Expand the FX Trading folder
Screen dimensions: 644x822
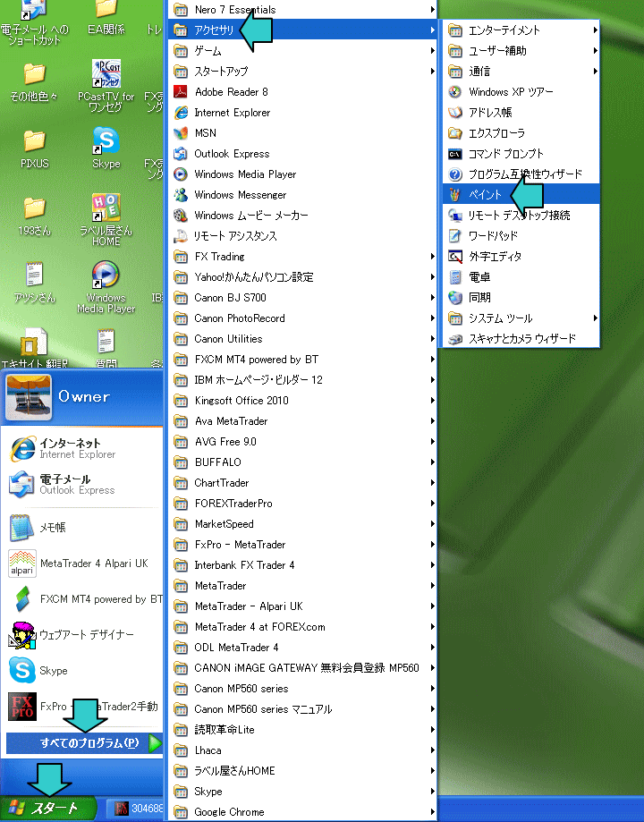click(302, 257)
